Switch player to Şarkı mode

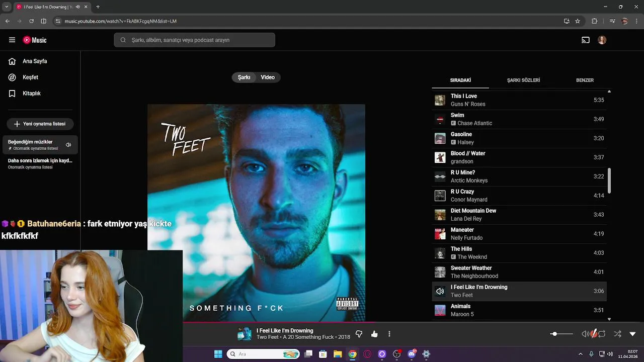pos(244,77)
